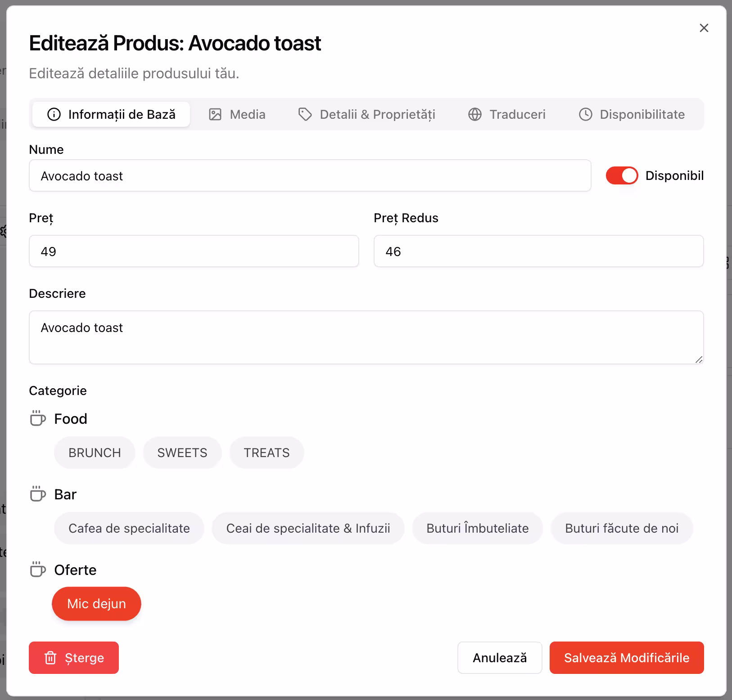Open the Disponibilitate tab
This screenshot has width=732, height=700.
632,114
